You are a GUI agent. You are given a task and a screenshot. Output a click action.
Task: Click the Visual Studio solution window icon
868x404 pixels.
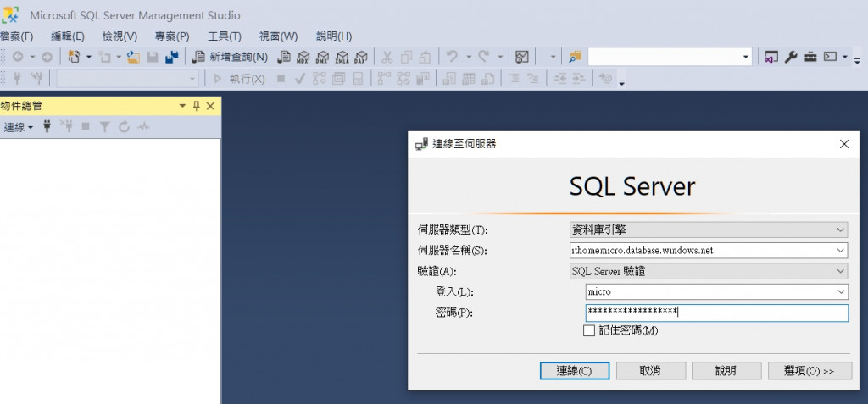coord(771,57)
